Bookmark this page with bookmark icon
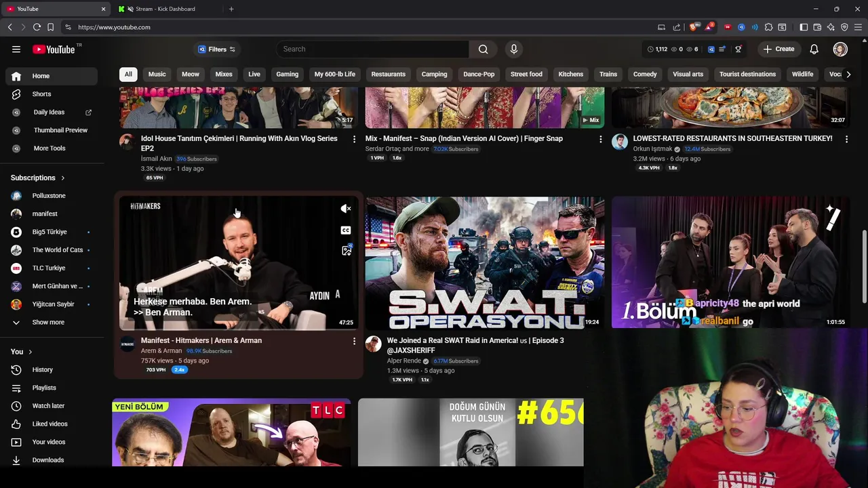Viewport: 868px width, 488px height. tap(50, 27)
